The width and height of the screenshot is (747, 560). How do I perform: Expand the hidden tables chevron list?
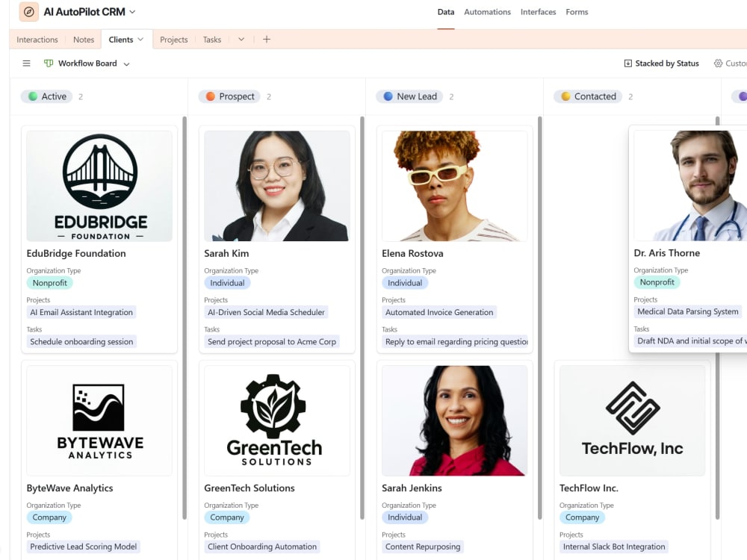coord(241,40)
